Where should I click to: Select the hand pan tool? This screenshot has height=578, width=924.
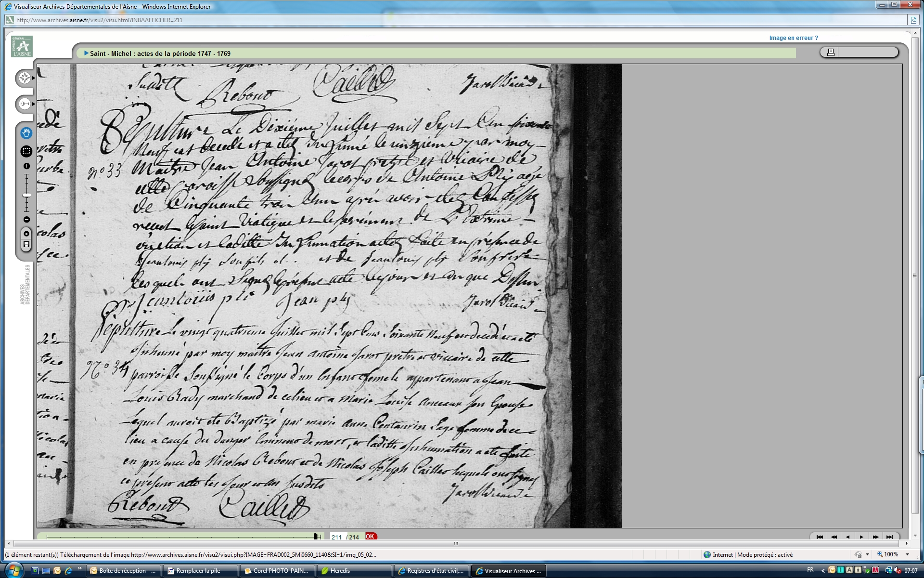click(26, 133)
